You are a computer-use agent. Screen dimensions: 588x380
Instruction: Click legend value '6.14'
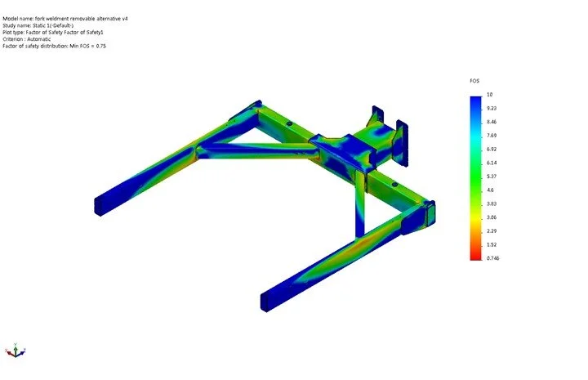[x=492, y=163]
